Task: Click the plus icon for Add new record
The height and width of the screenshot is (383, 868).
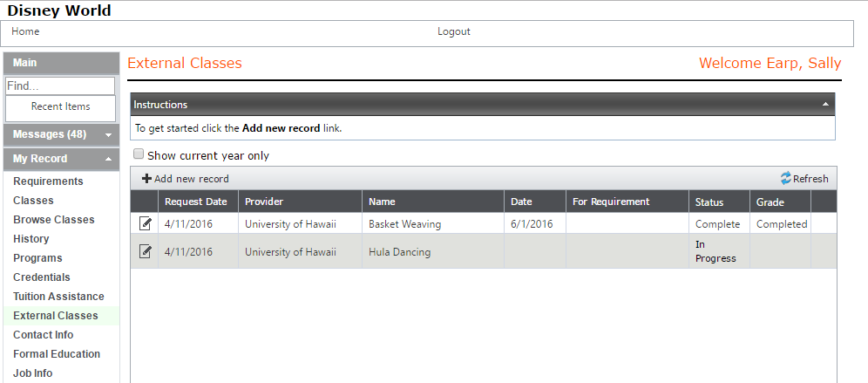Action: tap(146, 179)
